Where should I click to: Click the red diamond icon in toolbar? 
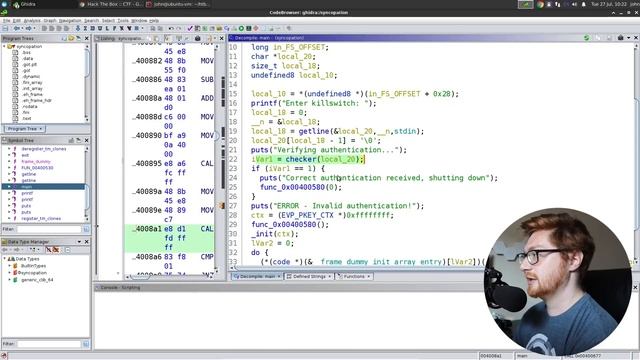tap(256, 29)
